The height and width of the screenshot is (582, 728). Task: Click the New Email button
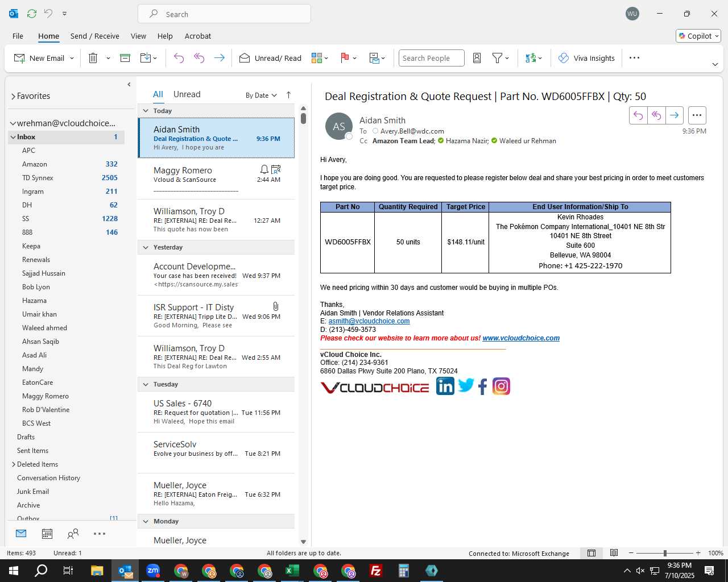tap(39, 58)
